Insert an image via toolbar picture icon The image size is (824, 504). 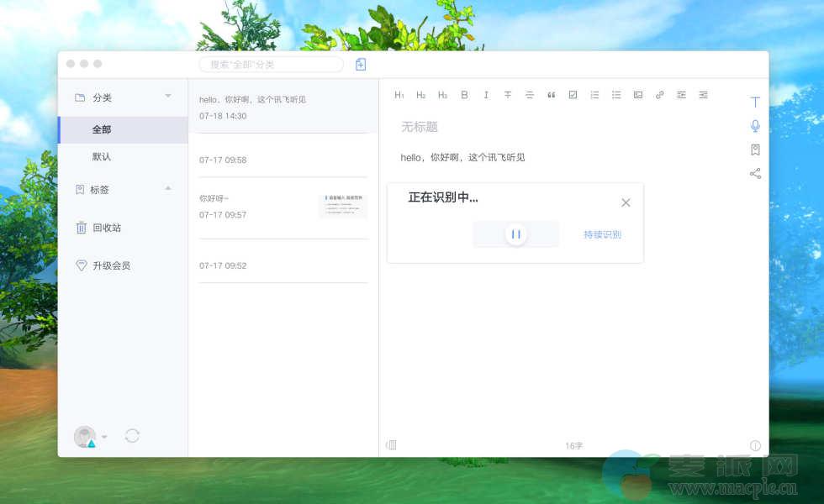pyautogui.click(x=638, y=95)
